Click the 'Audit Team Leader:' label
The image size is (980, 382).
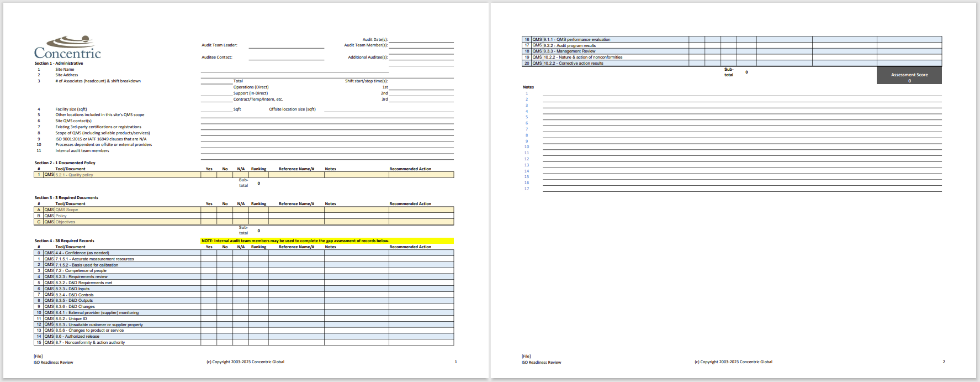[219, 45]
